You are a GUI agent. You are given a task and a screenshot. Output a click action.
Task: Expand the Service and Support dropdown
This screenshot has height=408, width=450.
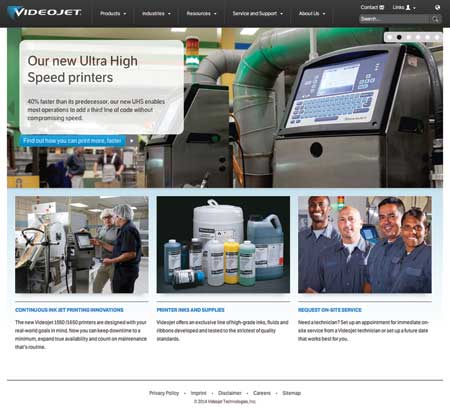[x=258, y=14]
